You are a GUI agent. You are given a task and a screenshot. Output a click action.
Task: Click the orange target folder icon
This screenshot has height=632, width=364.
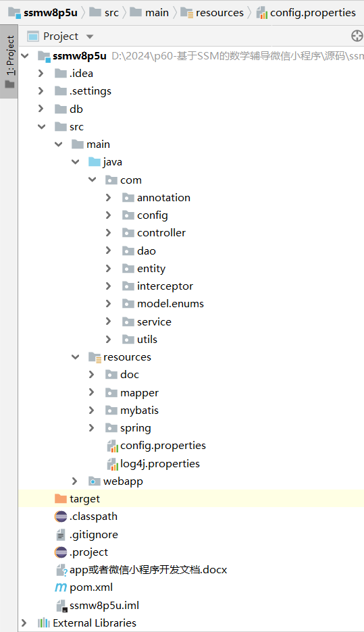[61, 499]
